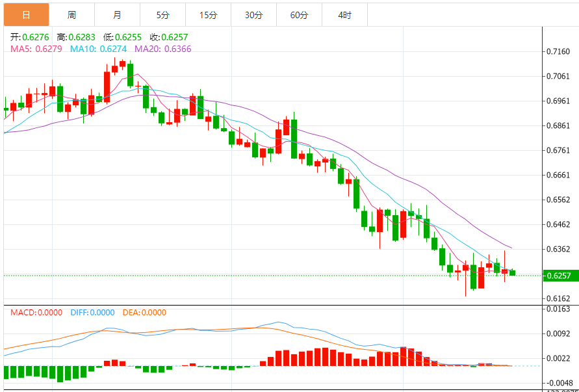Click the latest green candlestick at chart's right end
The width and height of the screenshot is (579, 392).
click(x=512, y=272)
